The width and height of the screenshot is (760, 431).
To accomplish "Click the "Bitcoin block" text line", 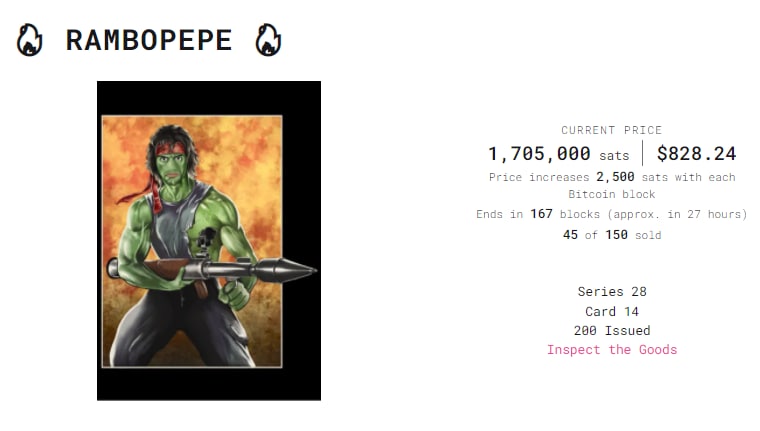I will (611, 194).
